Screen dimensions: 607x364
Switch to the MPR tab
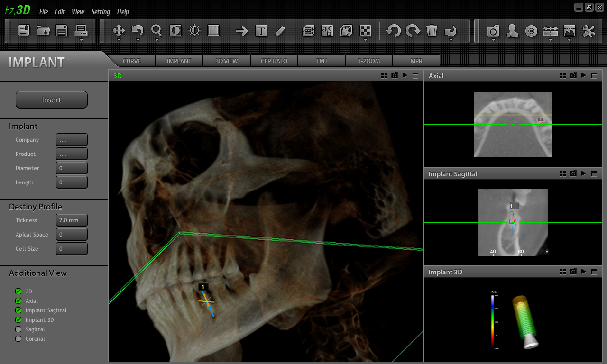point(416,61)
